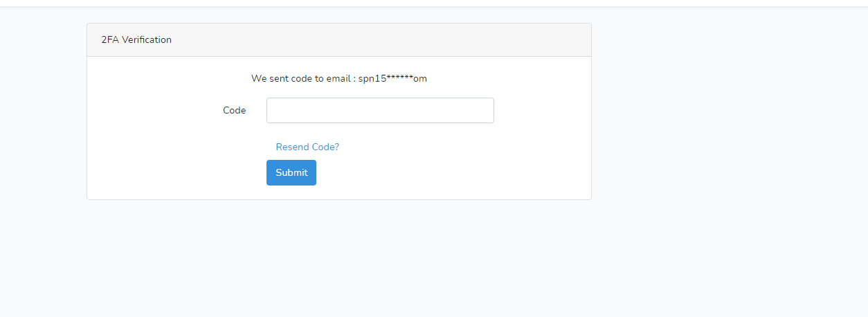Viewport: 868px width, 317px height.
Task: Click the word 'Verification' in the header
Action: point(147,39)
